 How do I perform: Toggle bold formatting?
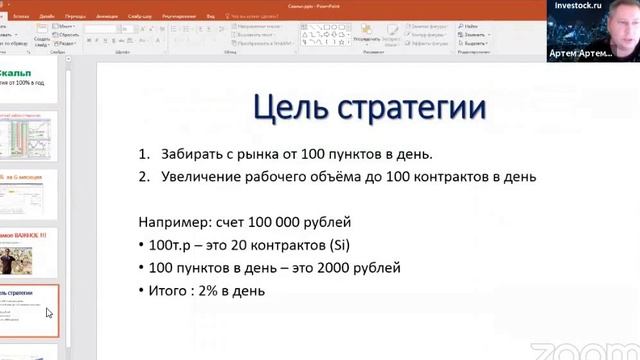[89, 40]
